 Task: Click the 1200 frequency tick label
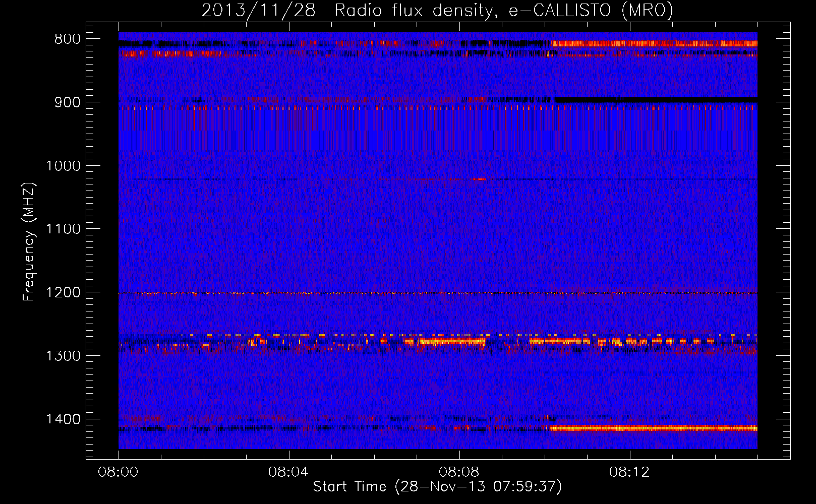click(63, 293)
